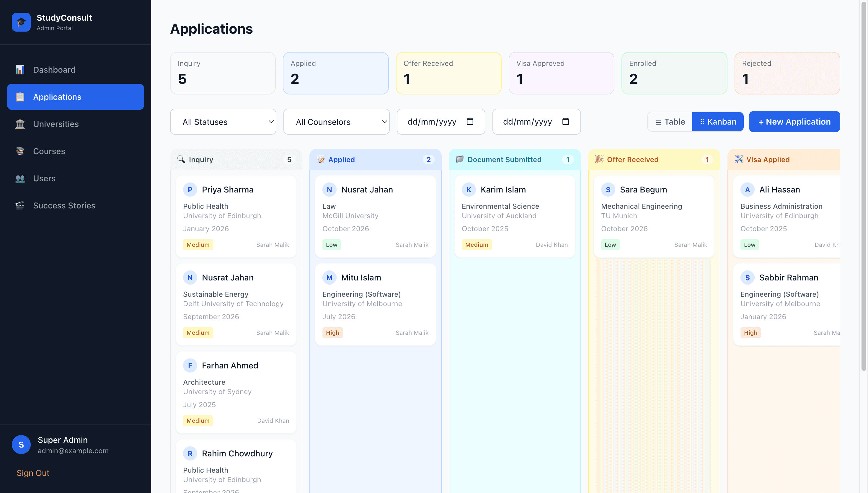Switch to Kanban view
Image resolution: width=868 pixels, height=493 pixels.
click(x=718, y=122)
